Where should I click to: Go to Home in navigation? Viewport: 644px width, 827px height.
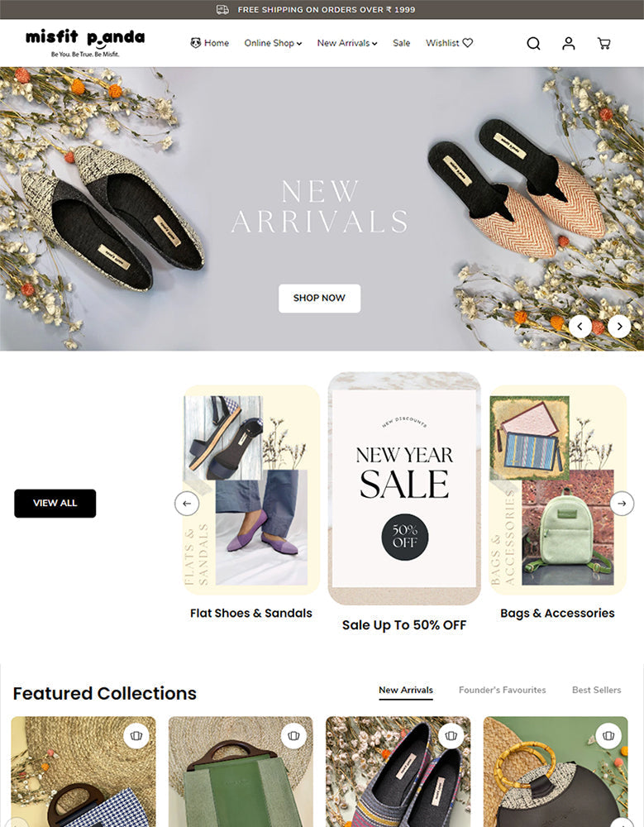point(209,43)
